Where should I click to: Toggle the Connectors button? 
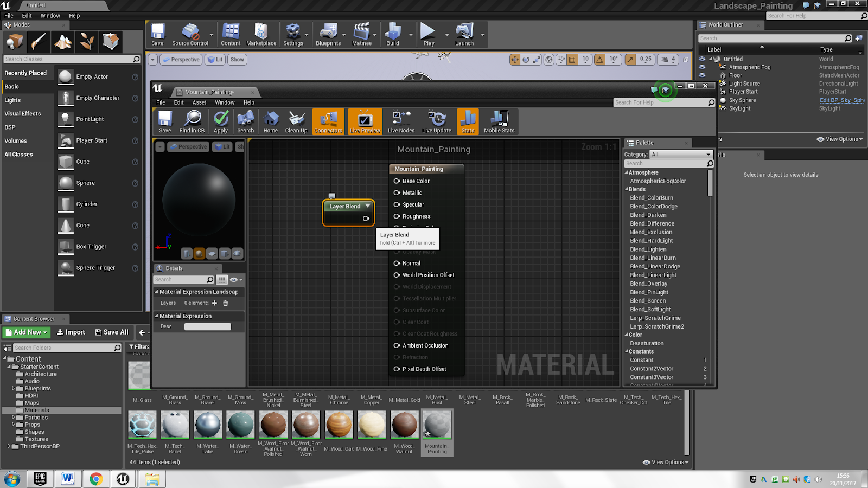328,121
